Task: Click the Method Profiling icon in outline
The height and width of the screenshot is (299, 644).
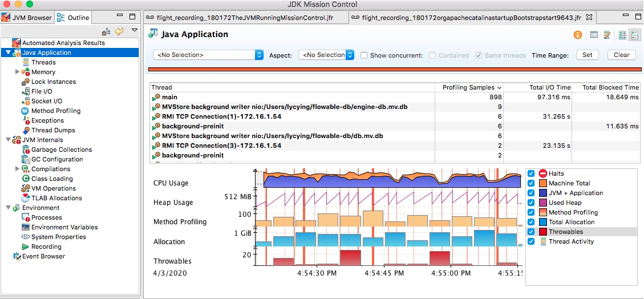Action: [x=25, y=111]
